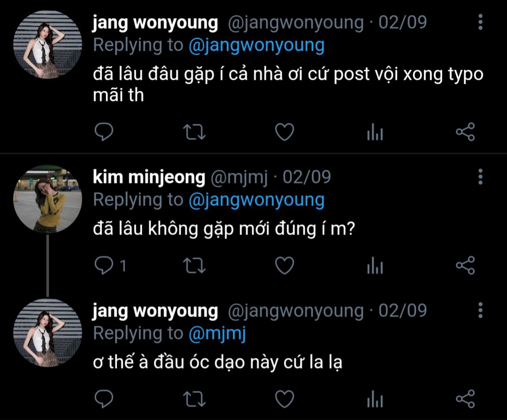Like kim minjeong's tweet
The image size is (507, 420).
[x=284, y=265]
